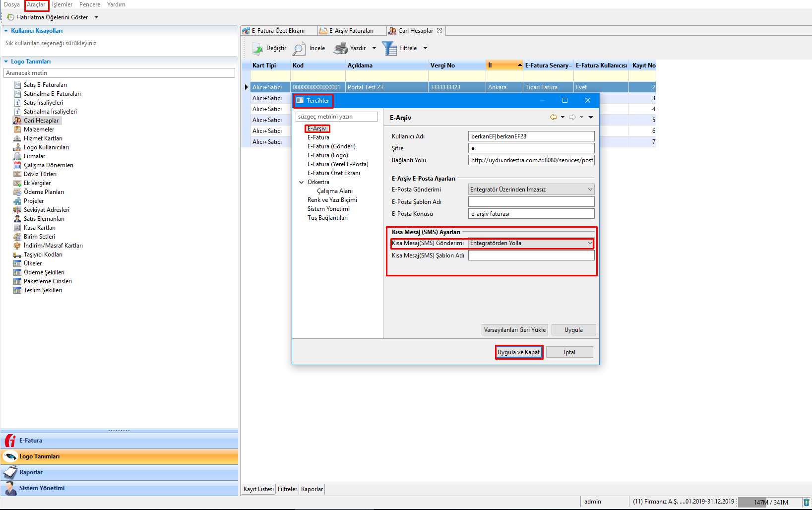Click the Yazdır printer icon
This screenshot has height=510, width=812.
point(341,49)
